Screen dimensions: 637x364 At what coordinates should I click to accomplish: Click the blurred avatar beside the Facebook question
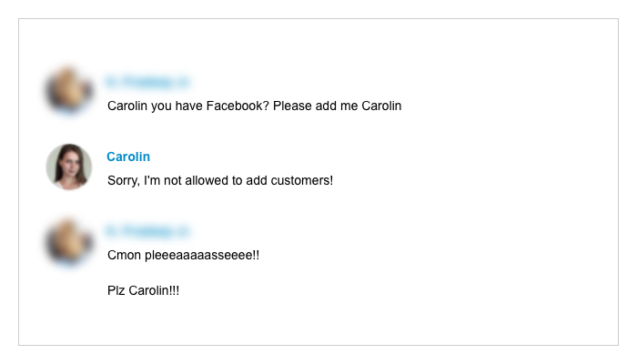[68, 91]
